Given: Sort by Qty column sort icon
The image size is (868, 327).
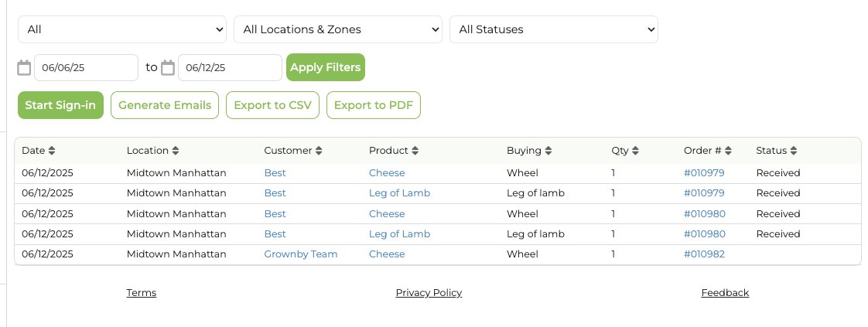Looking at the screenshot, I should (x=635, y=151).
